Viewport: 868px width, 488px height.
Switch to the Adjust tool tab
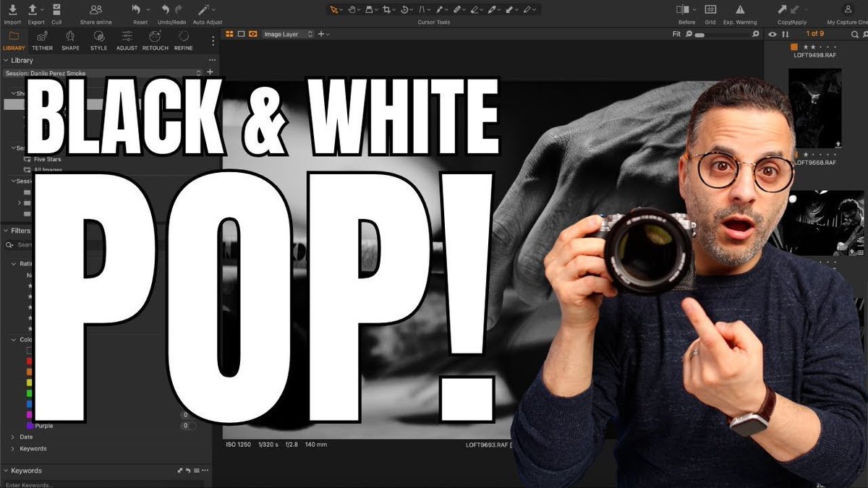127,40
